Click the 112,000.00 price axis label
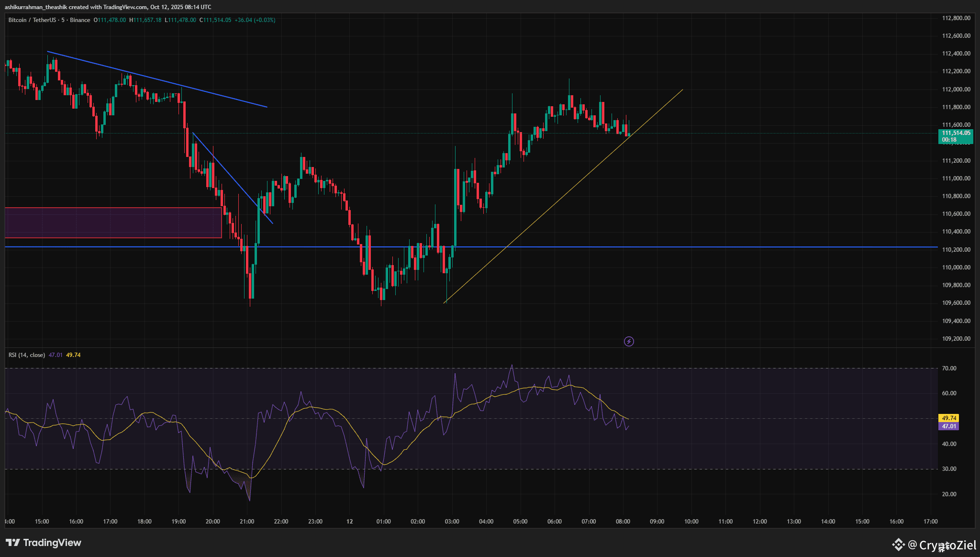The width and height of the screenshot is (980, 557). [x=956, y=89]
